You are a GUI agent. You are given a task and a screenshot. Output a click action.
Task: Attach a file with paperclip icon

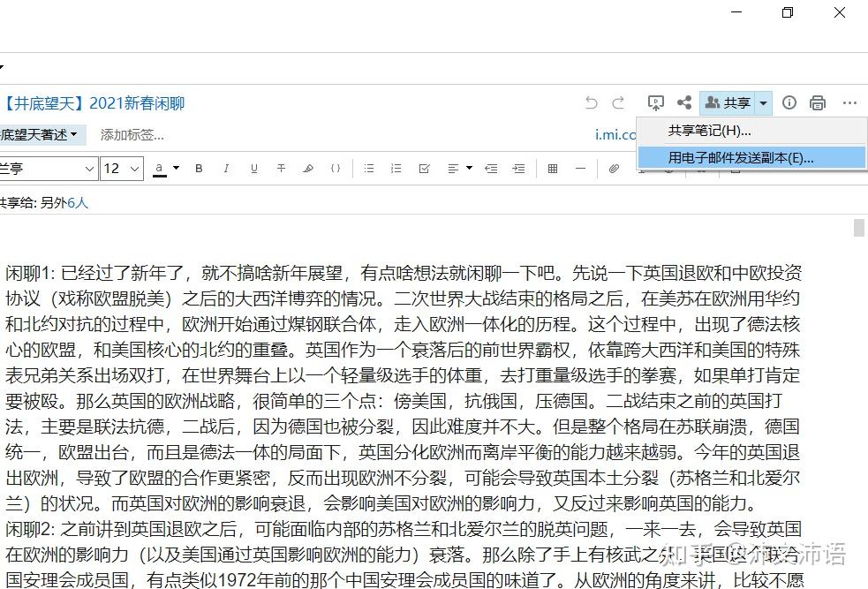click(x=614, y=169)
